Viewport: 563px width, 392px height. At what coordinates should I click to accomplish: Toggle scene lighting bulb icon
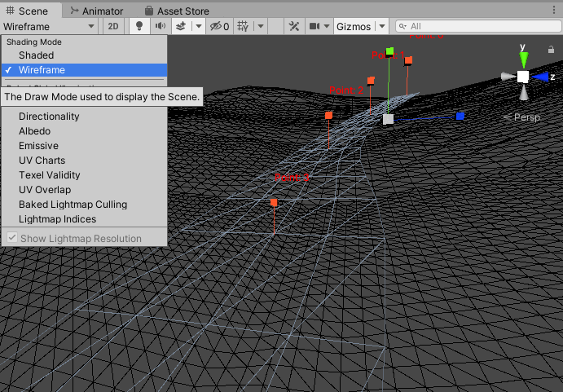139,26
